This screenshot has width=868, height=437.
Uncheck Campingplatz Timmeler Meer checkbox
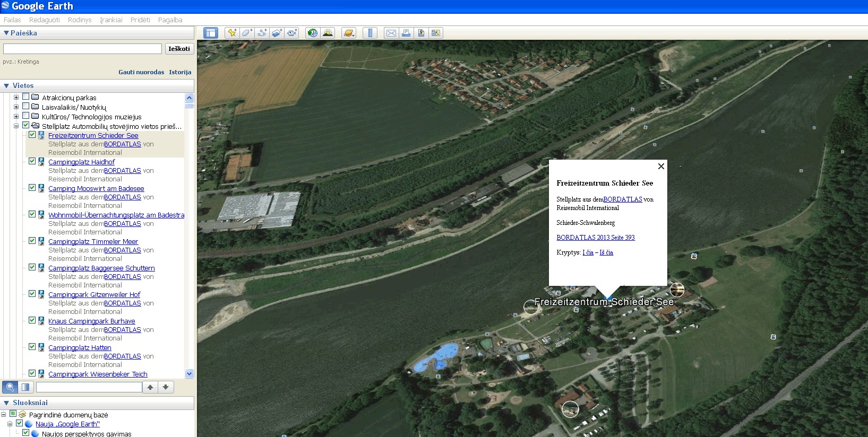click(32, 241)
